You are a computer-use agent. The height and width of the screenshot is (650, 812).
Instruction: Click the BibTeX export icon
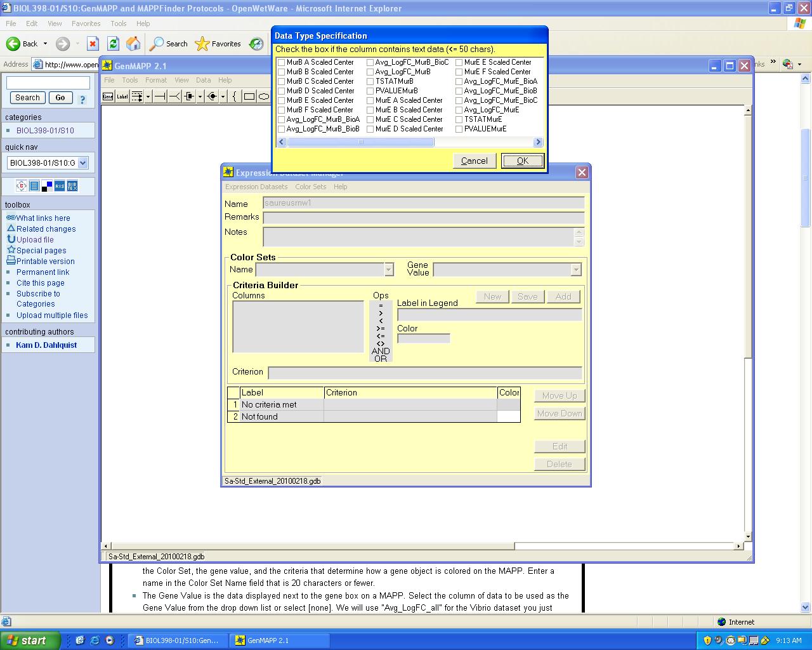coord(72,186)
